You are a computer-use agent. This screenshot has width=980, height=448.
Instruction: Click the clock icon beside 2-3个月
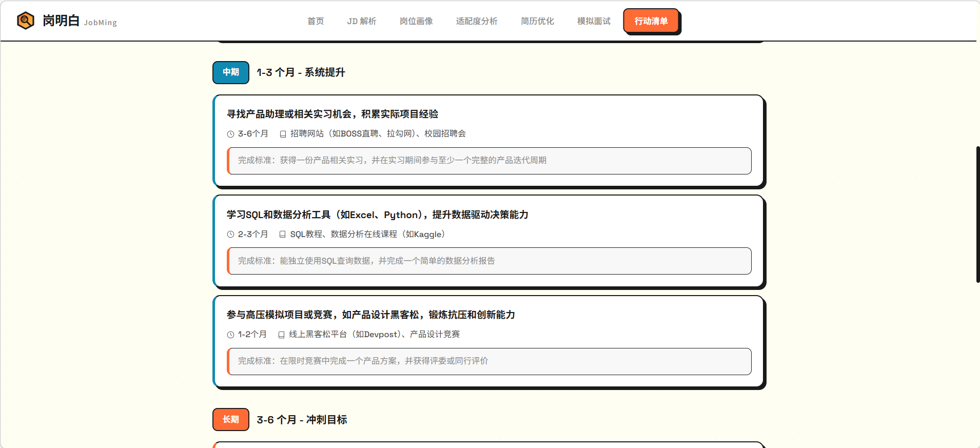point(230,235)
